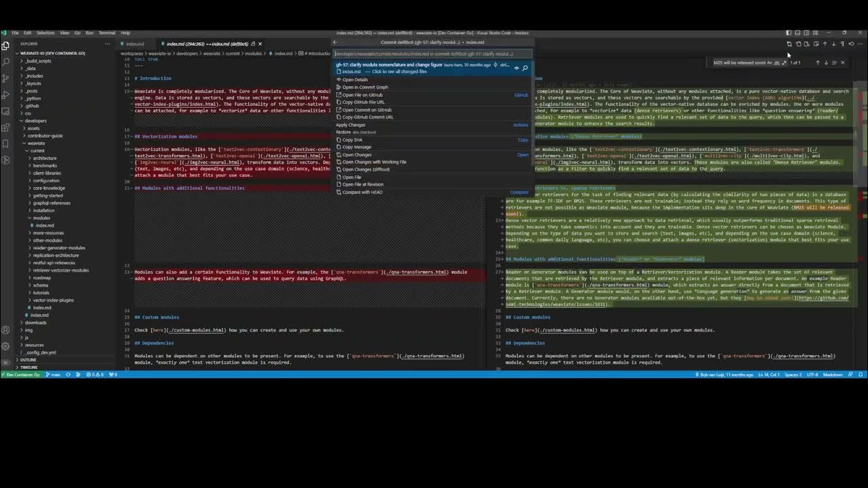Open the Explorer view in activity bar
The height and width of the screenshot is (488, 868).
tap(5, 46)
